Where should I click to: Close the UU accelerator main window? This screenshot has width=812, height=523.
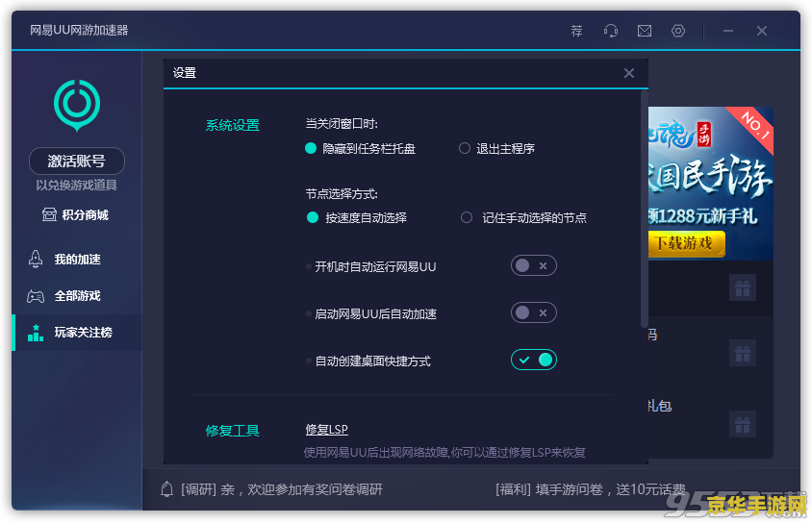click(762, 31)
